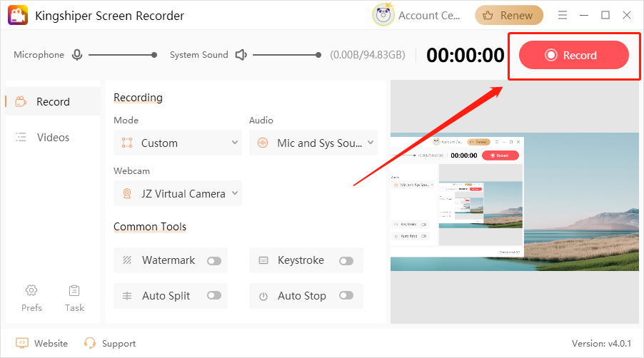Click the screen preview thumbnail
This screenshot has height=358, width=644.
tap(515, 202)
